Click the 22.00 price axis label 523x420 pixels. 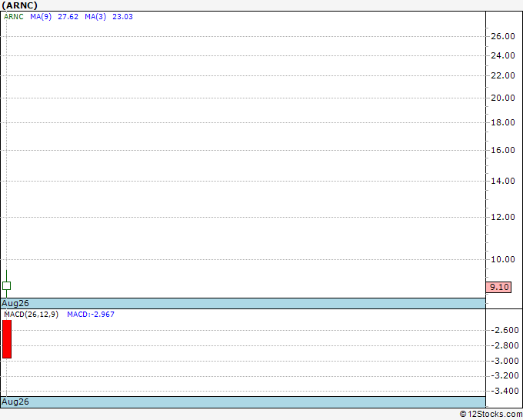point(503,75)
